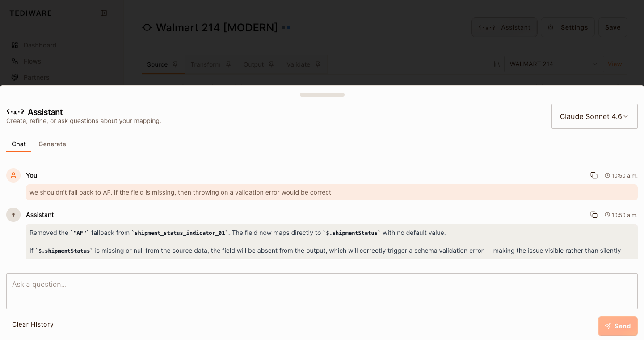The image size is (644, 340).
Task: Collapse the sidebar panel icon
Action: pyautogui.click(x=104, y=13)
